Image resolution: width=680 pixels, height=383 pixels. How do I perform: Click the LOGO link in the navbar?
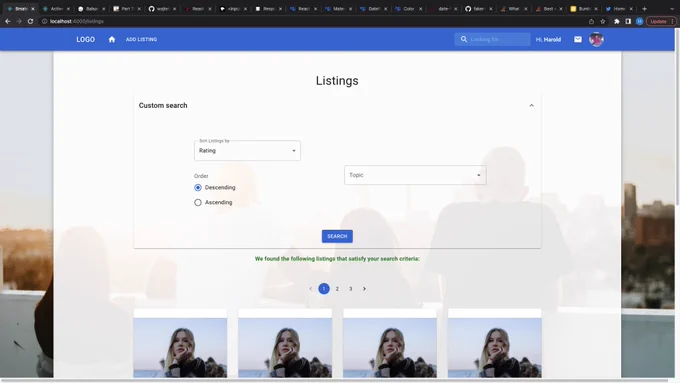pos(85,39)
